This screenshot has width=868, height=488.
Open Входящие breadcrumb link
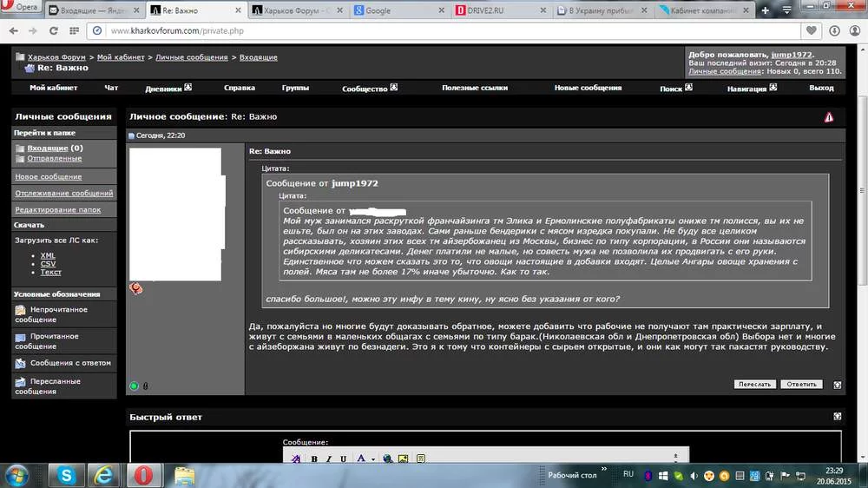(x=259, y=57)
